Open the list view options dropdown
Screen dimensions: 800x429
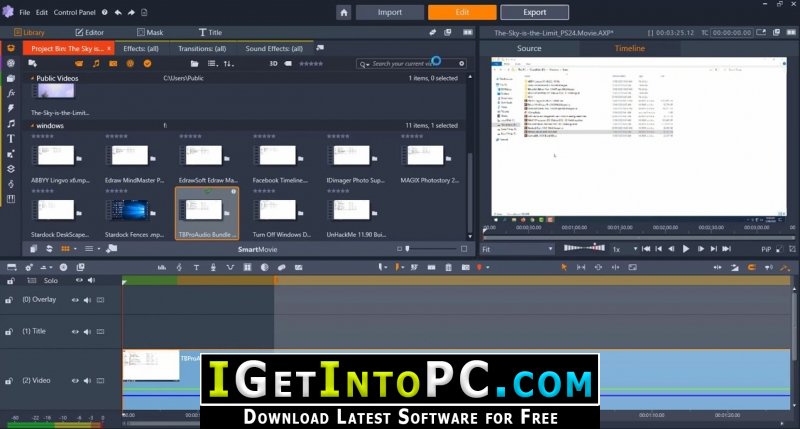pos(213,64)
